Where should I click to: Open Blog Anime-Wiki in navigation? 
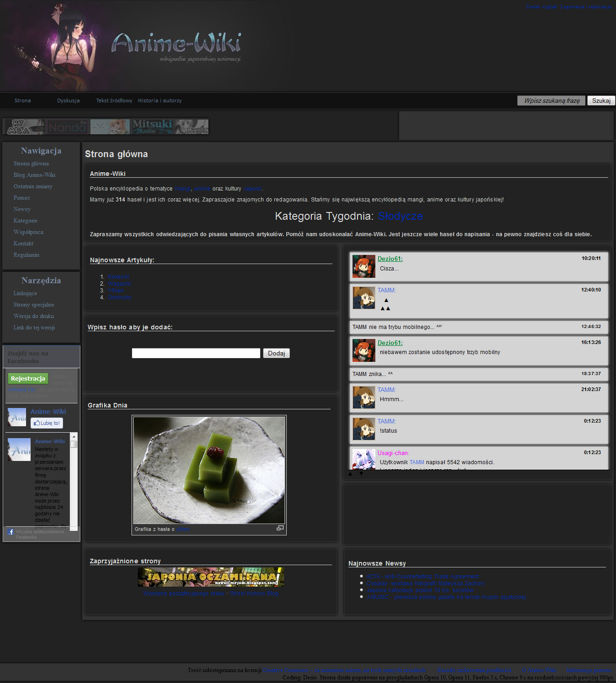pos(34,175)
